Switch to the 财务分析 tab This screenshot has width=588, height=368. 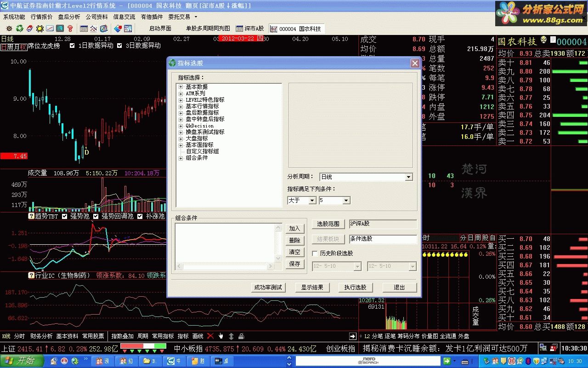[41, 336]
